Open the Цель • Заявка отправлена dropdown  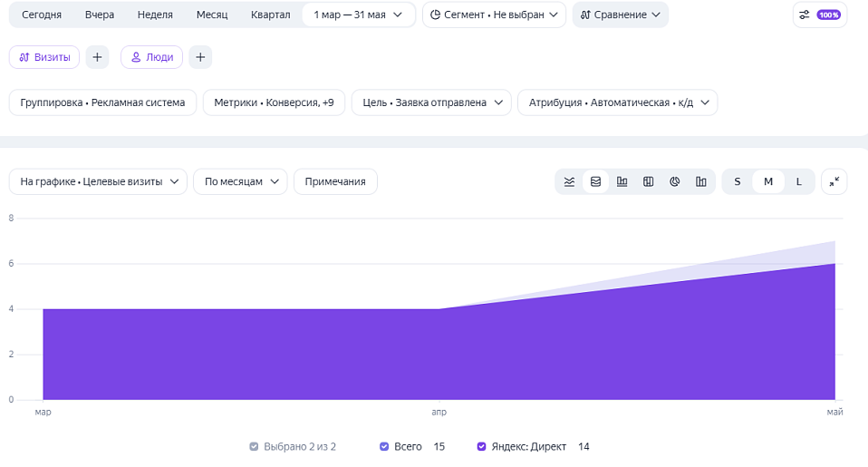tap(432, 102)
